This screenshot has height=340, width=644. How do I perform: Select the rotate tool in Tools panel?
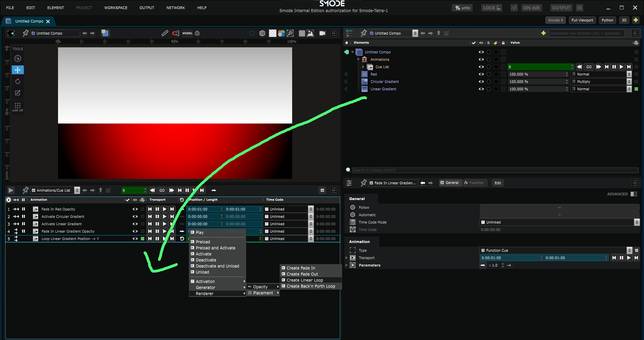click(x=18, y=81)
